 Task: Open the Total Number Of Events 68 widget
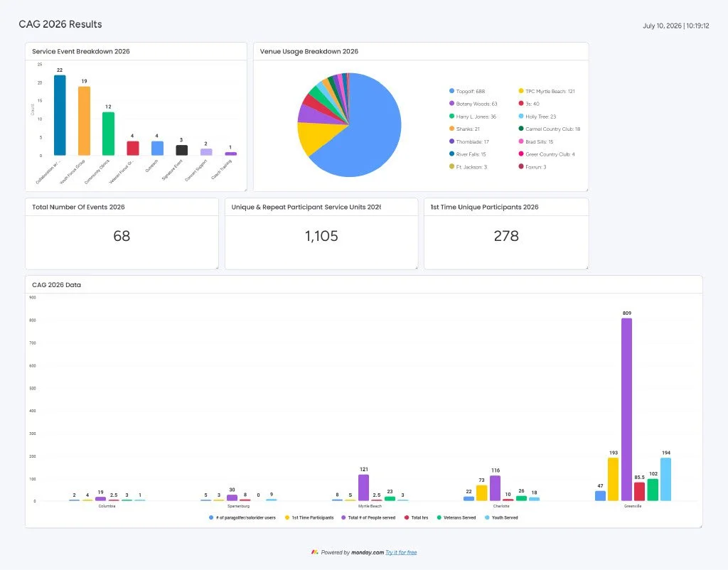click(122, 234)
